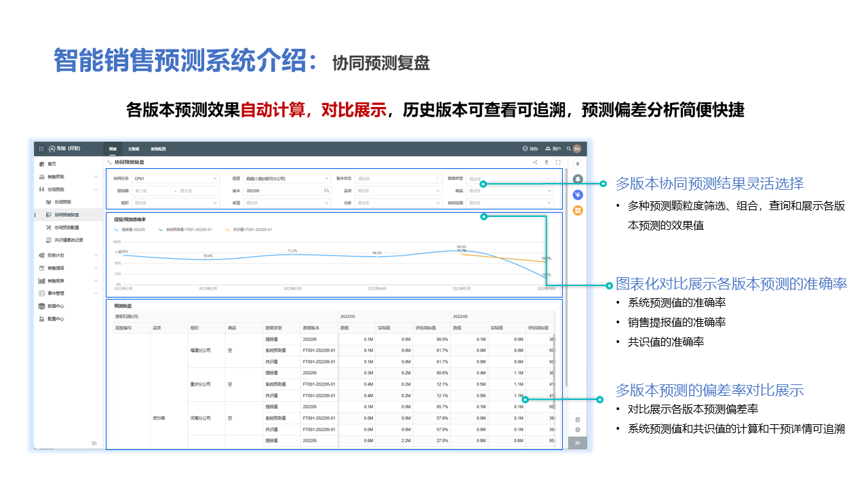Image resolution: width=868 pixels, height=488 pixels.
Task: Toggle 系统预测值-FT001-202205-01 legend series
Action: pyautogui.click(x=186, y=230)
